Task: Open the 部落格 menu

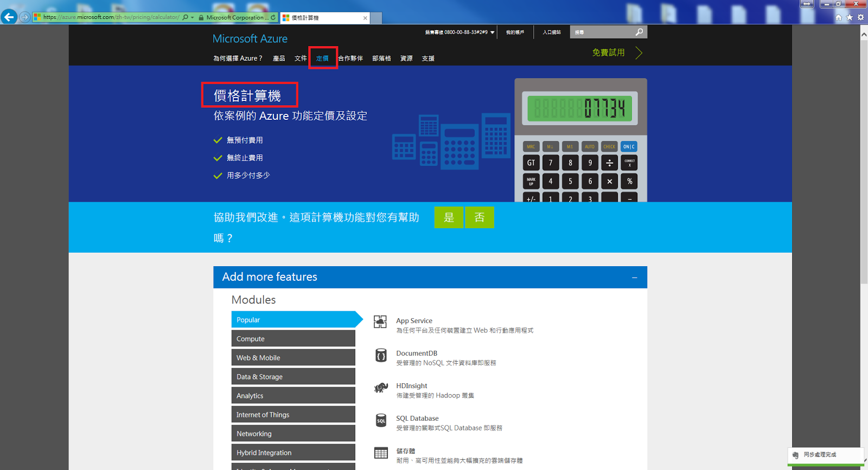Action: (381, 59)
